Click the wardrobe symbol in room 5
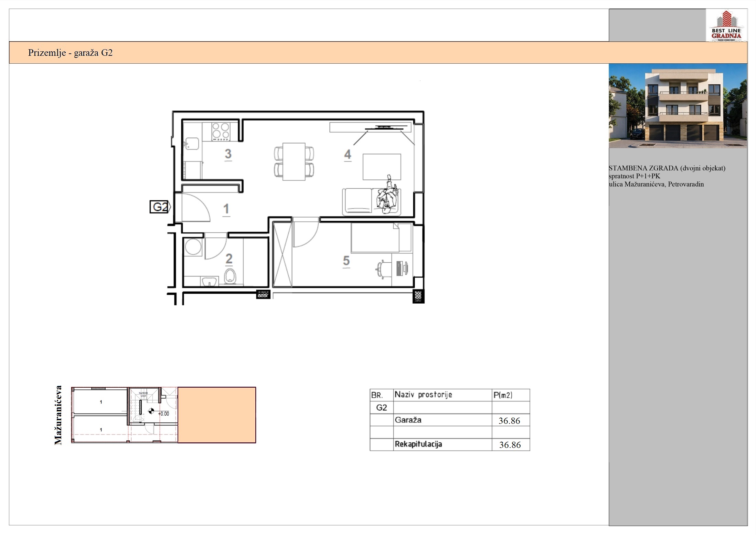756x535 pixels. pyautogui.click(x=282, y=254)
